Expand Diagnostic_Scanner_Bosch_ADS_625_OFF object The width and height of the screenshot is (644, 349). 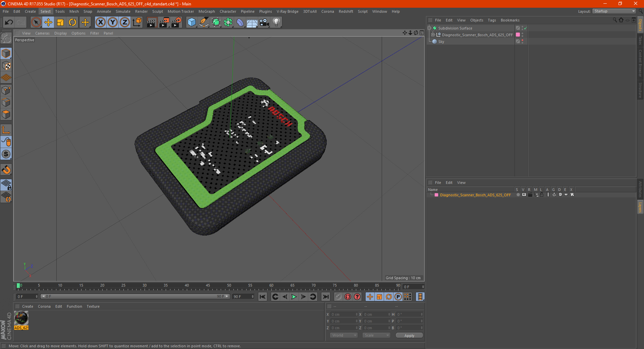point(433,35)
